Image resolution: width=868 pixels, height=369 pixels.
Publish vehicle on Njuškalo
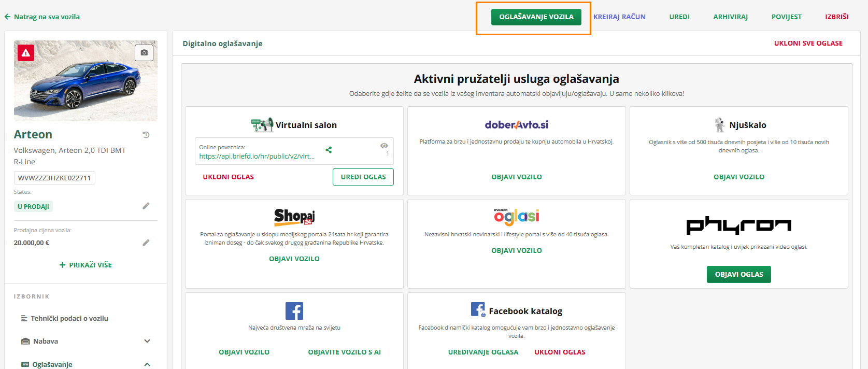(x=739, y=177)
